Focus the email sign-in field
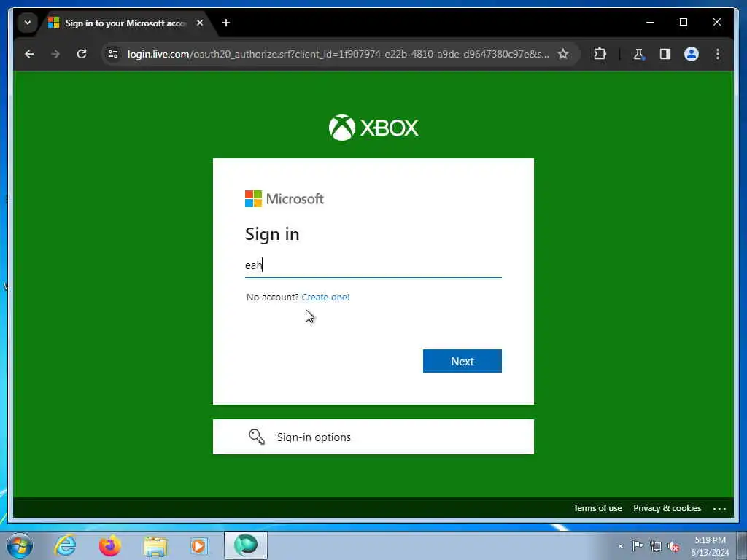Viewport: 747px width, 560px height. [x=373, y=265]
